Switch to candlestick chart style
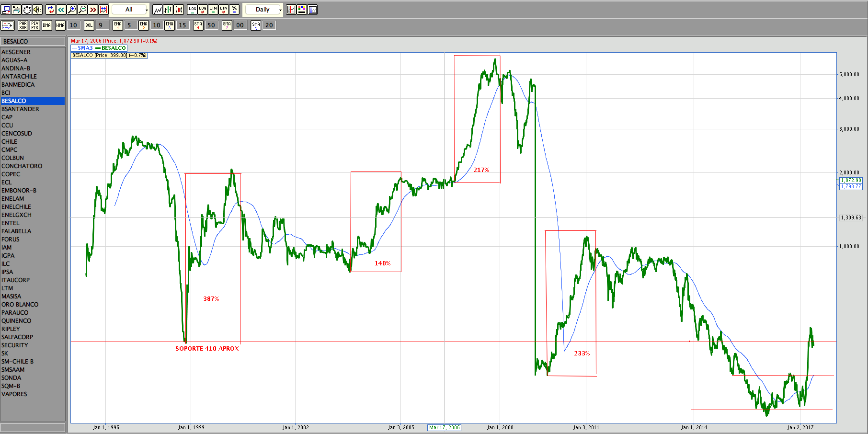 (179, 10)
